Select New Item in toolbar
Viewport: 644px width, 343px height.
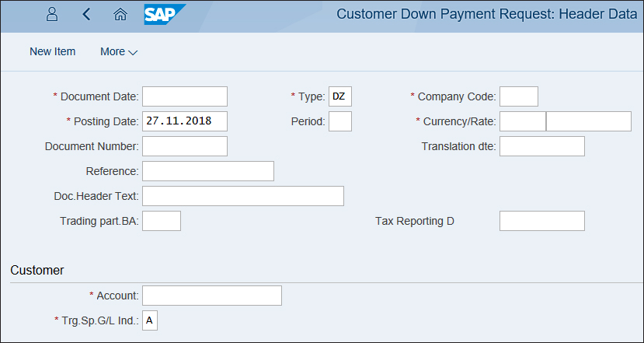[x=53, y=52]
